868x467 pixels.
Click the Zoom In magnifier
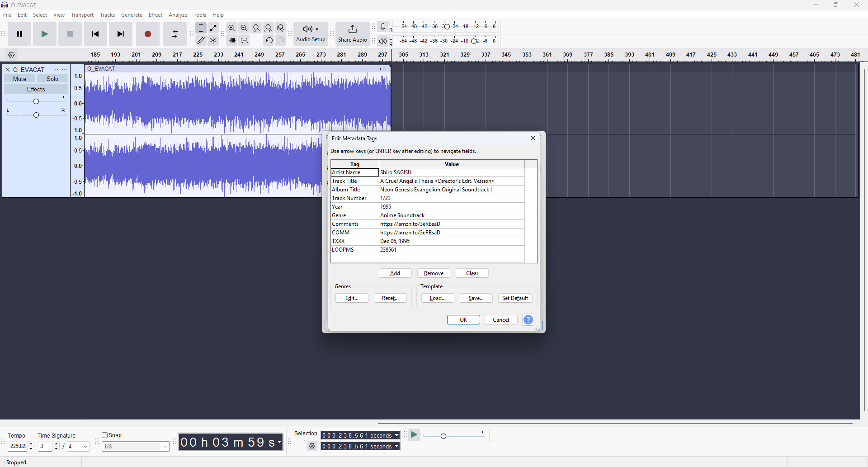pos(232,28)
